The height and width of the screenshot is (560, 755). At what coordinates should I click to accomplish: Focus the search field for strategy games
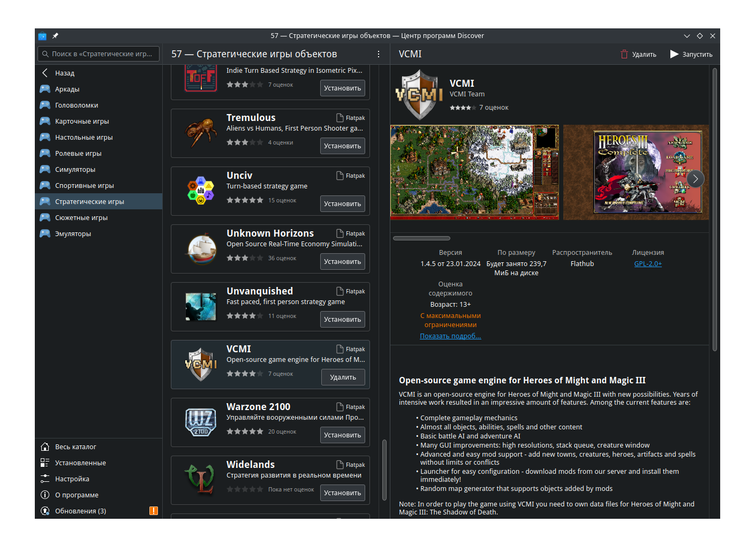tap(99, 54)
